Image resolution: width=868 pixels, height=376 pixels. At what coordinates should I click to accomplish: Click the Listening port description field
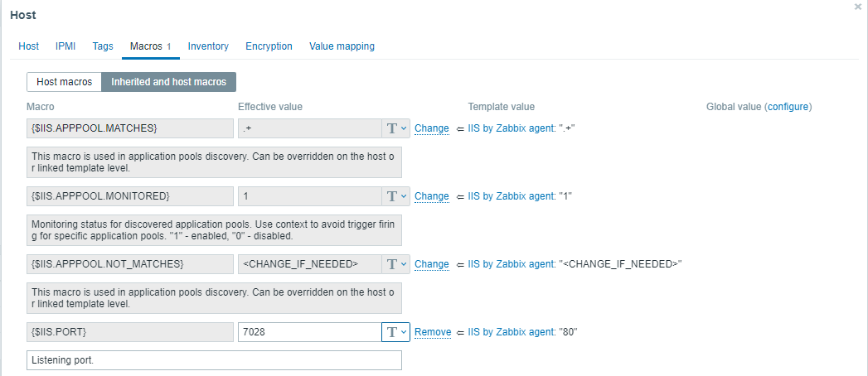coord(214,360)
